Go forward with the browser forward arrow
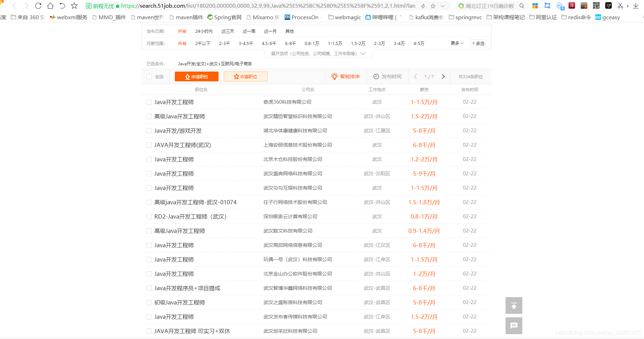The height and width of the screenshot is (339, 644). 26,6
